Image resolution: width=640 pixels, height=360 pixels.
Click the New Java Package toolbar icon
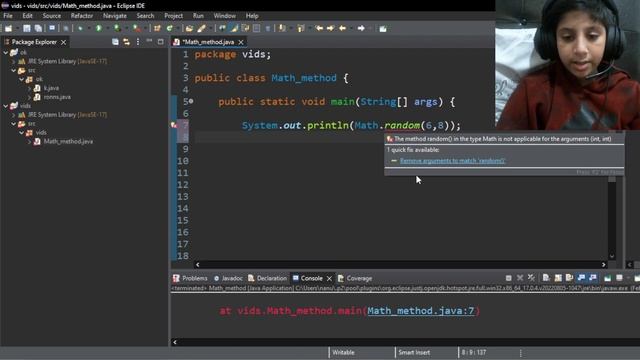157,28
